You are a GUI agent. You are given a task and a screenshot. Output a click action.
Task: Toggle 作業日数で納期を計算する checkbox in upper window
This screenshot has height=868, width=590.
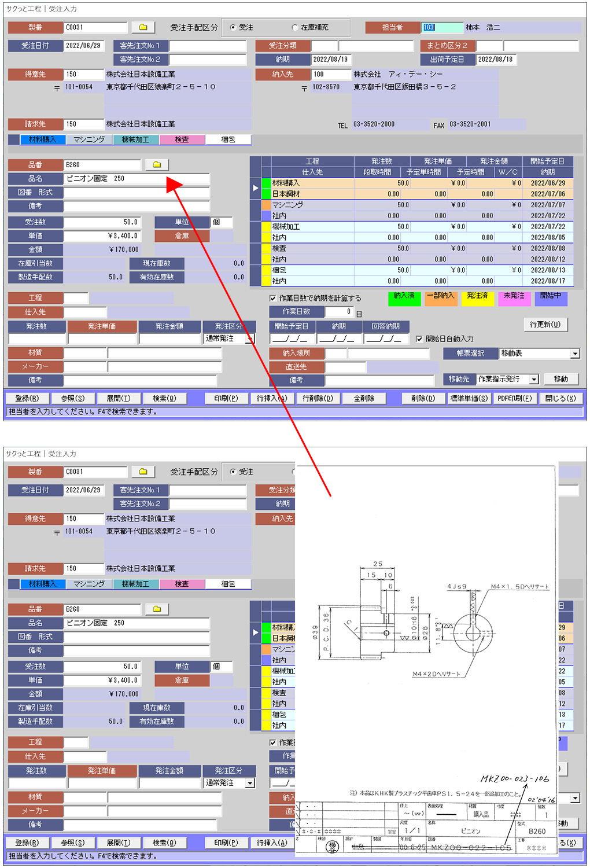pos(273,299)
